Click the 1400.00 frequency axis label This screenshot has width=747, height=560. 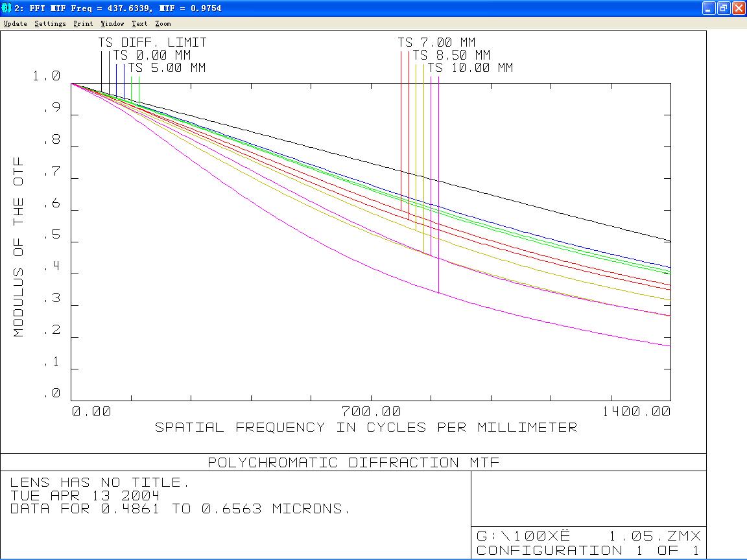637,412
